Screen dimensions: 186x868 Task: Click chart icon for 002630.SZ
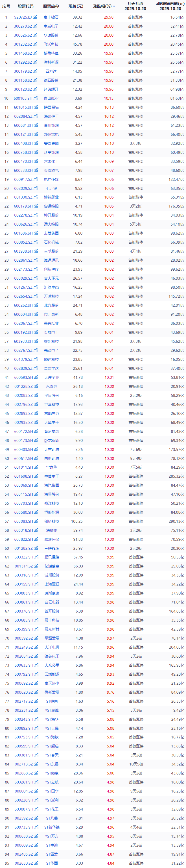click(x=36, y=863)
